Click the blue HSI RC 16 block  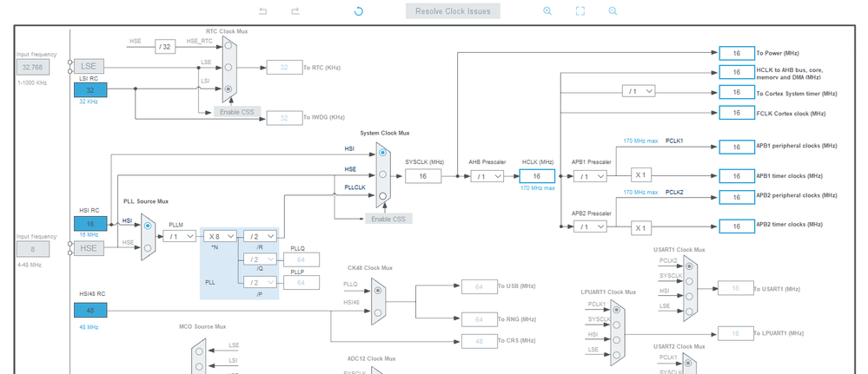pos(90,224)
